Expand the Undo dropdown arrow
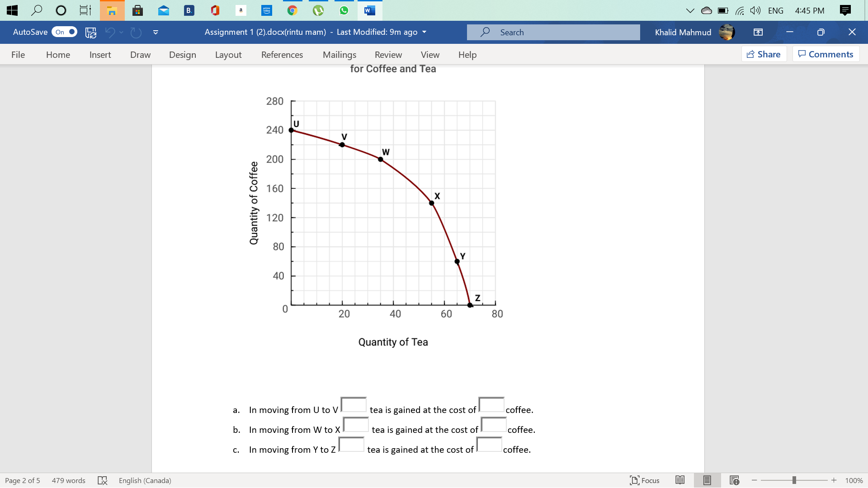This screenshot has width=868, height=488. tap(121, 32)
